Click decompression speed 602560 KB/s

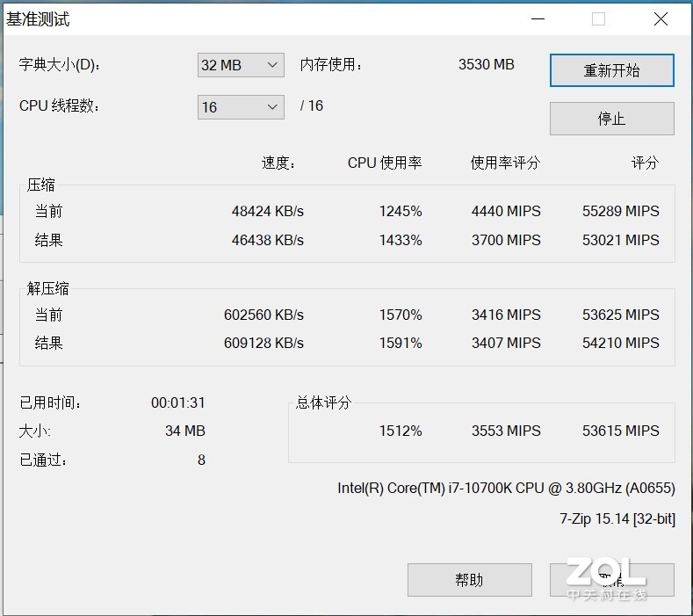(x=263, y=315)
